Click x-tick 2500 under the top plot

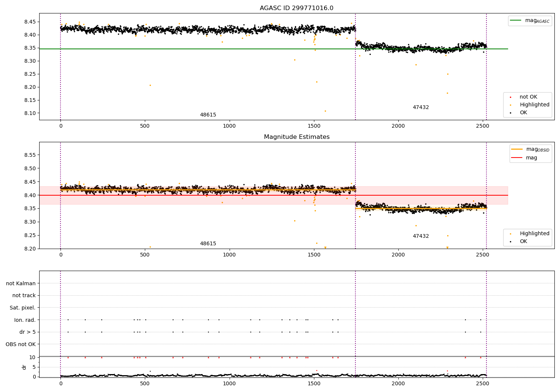pyautogui.click(x=483, y=126)
